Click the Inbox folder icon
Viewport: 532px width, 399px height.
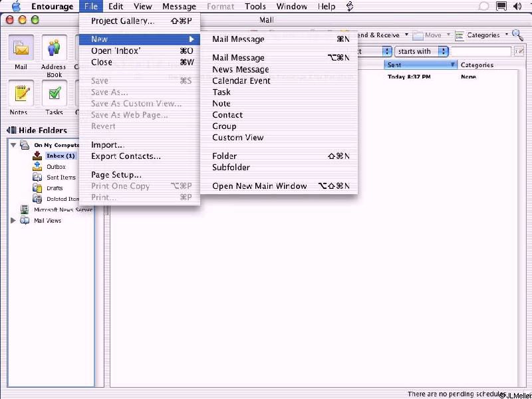click(x=37, y=156)
